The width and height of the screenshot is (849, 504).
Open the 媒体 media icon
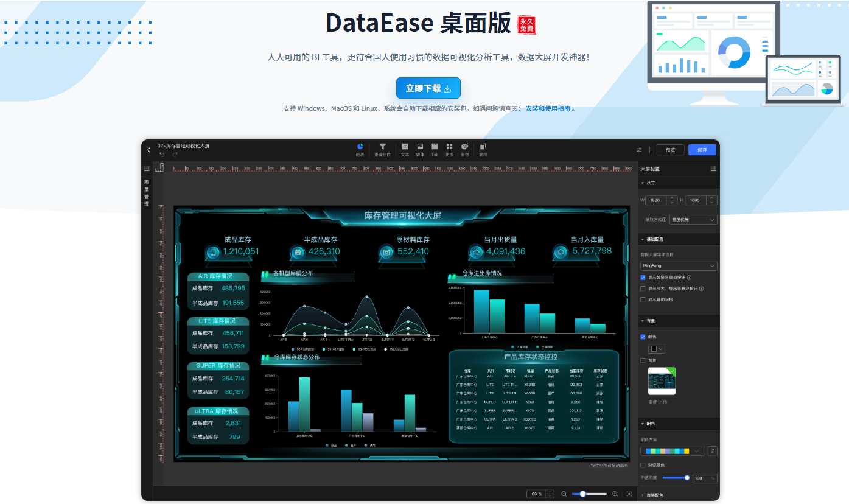point(420,147)
